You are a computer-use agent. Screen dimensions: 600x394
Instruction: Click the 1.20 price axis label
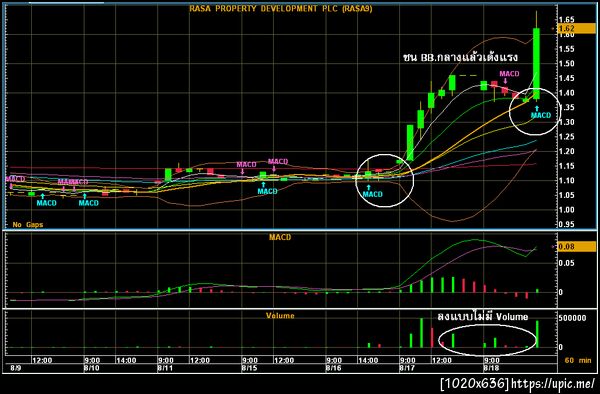567,151
